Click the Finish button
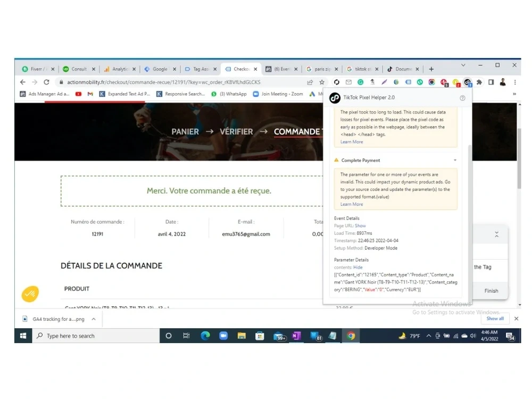 pos(491,291)
